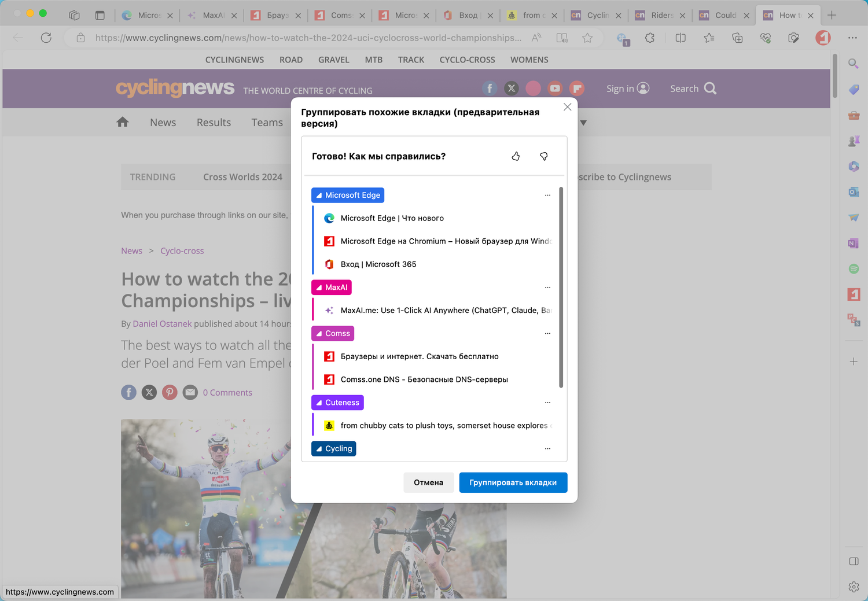Select the 'Браузеры и интернет' list entry
Image resolution: width=868 pixels, height=601 pixels.
coord(434,356)
